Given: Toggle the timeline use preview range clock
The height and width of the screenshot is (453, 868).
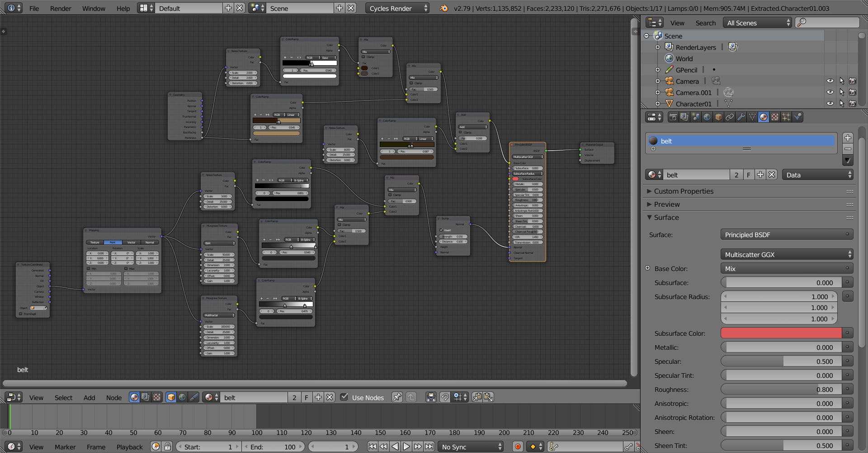Looking at the screenshot, I should point(156,447).
